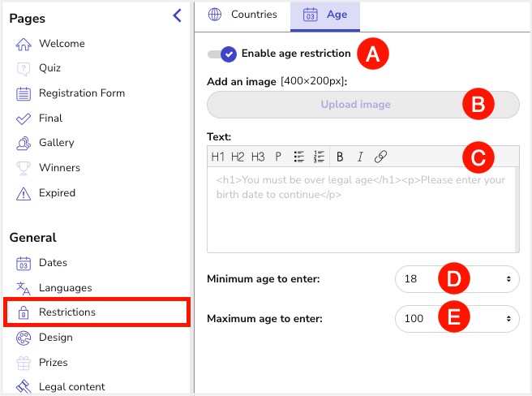
Task: Click the Upload image button
Action: tap(363, 105)
